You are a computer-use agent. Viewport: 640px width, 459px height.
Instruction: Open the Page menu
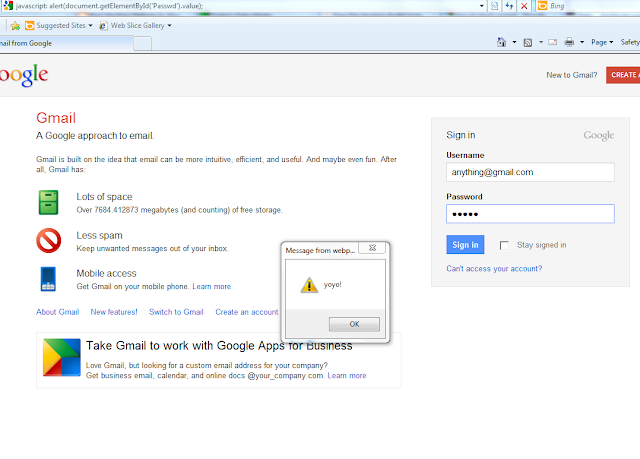click(602, 42)
